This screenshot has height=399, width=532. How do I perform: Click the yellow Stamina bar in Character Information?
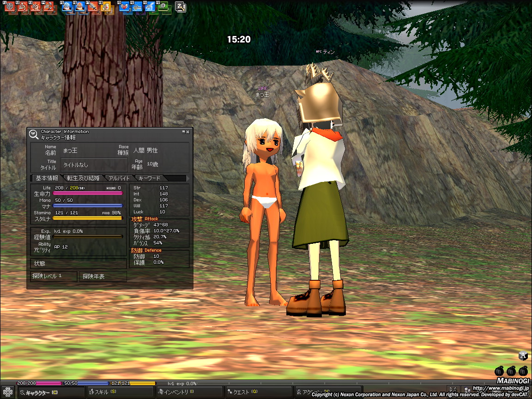tap(88, 218)
